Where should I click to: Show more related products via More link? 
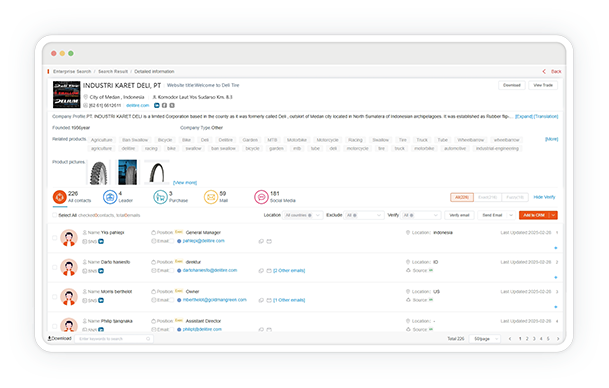[x=552, y=139]
